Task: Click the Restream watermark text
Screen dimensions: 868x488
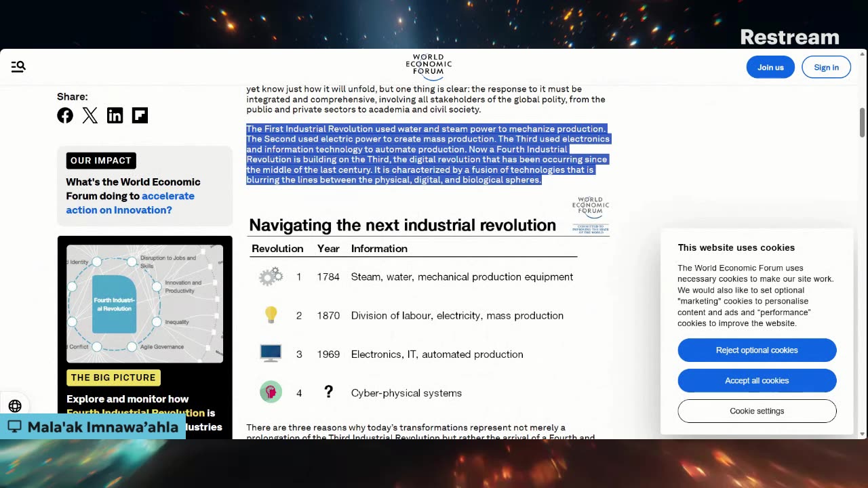Action: [x=789, y=37]
